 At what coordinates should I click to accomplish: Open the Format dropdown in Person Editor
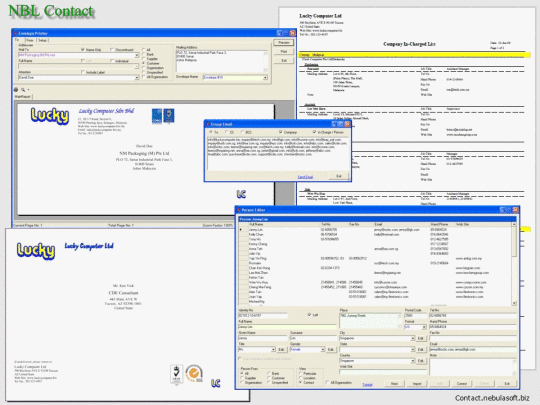coord(424,327)
